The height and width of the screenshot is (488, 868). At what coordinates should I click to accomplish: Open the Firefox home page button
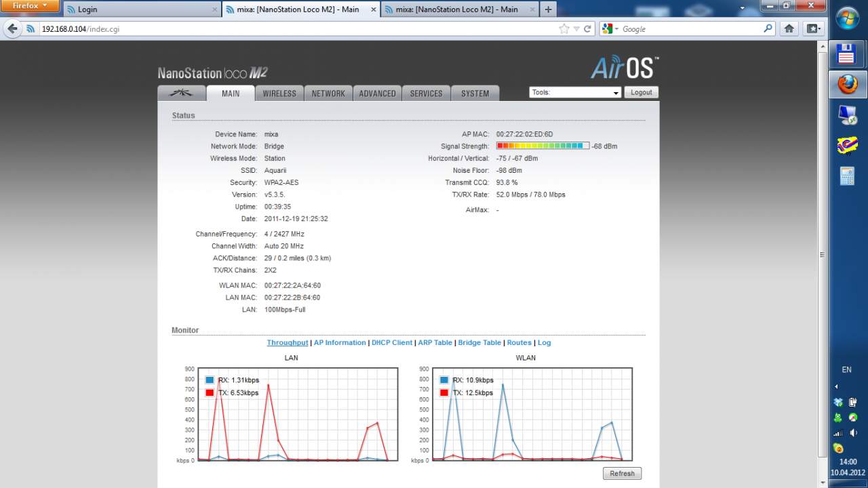point(789,29)
